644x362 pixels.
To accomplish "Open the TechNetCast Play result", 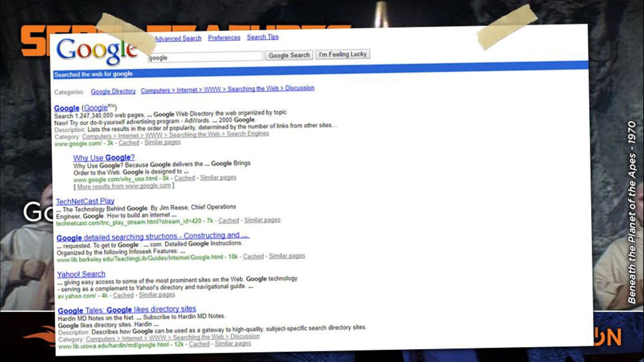I will click(x=85, y=201).
